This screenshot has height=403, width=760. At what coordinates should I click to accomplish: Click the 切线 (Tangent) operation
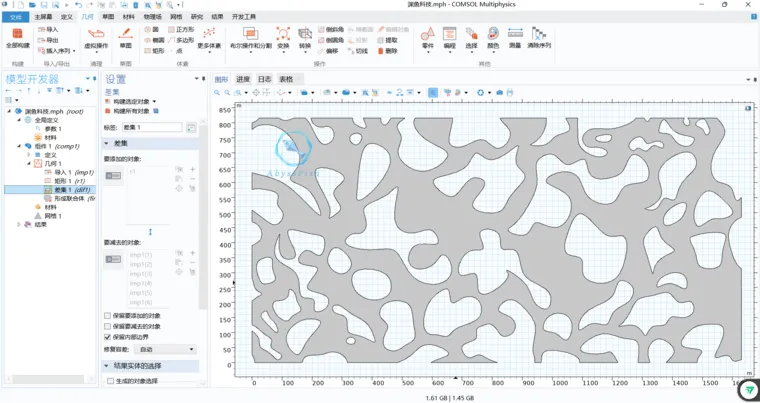click(x=358, y=50)
